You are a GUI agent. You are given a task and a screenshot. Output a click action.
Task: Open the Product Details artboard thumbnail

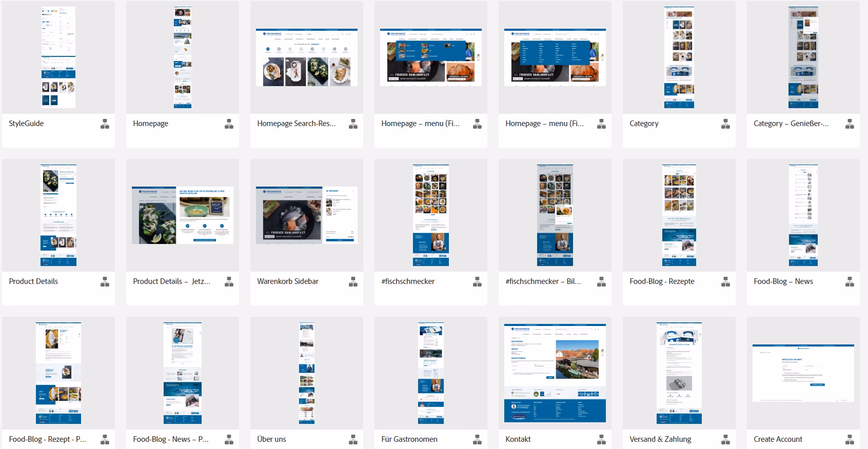[x=58, y=215]
